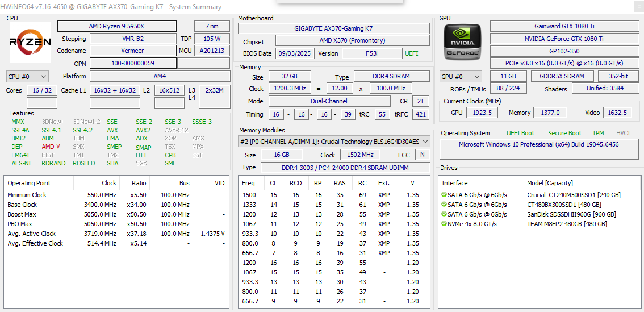
Task: Click the greyed HVCI status label
Action: tap(624, 133)
